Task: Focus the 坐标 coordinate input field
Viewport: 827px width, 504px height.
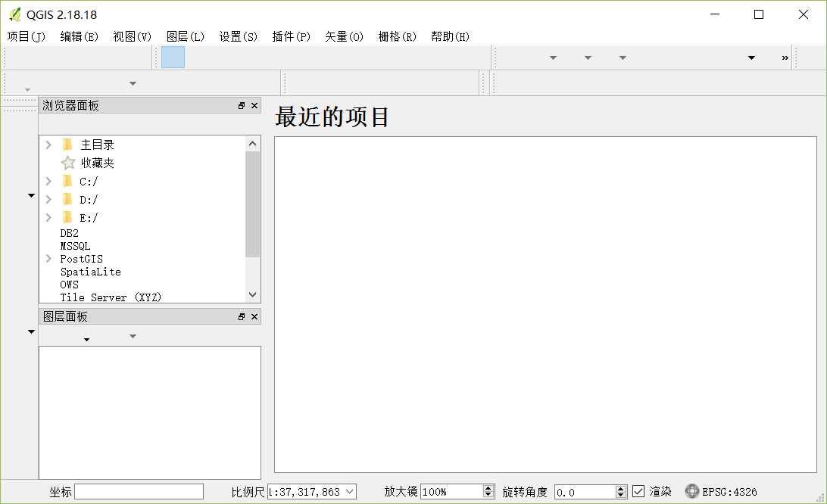Action: 139,492
